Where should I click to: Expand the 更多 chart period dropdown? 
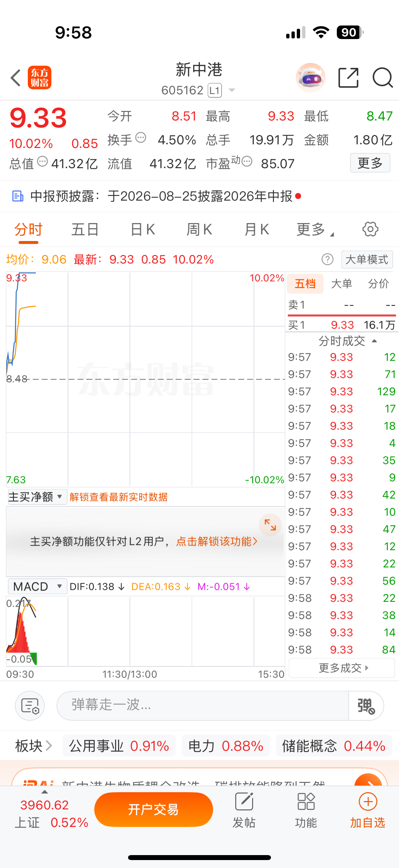[315, 229]
